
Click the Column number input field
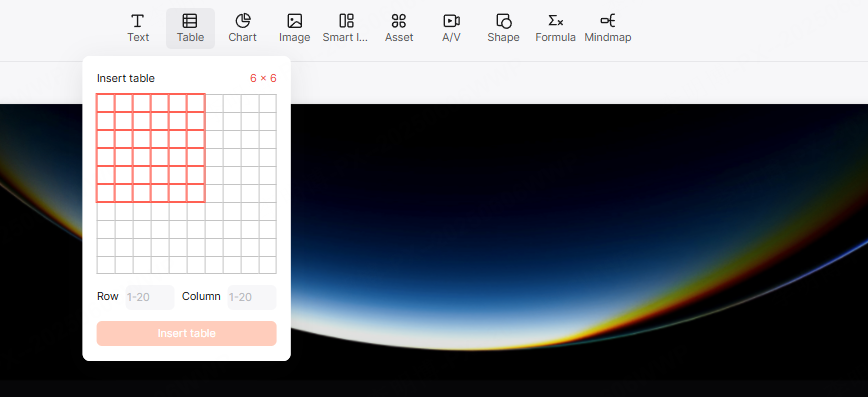252,297
